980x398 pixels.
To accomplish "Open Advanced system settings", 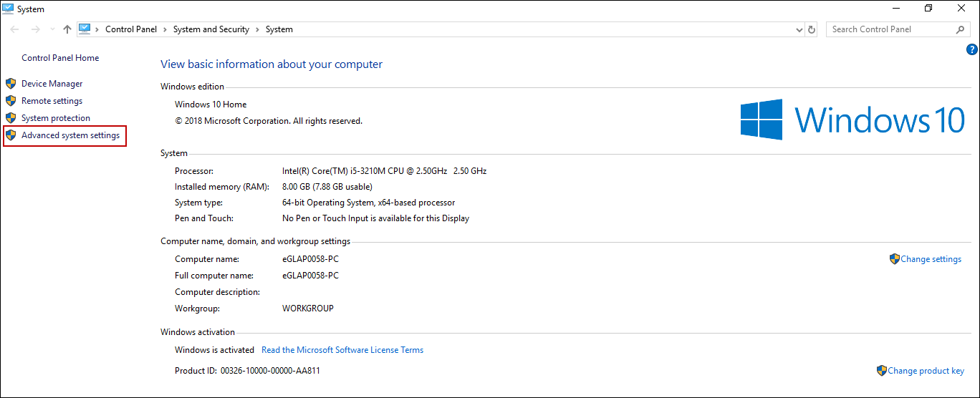I will pos(70,135).
